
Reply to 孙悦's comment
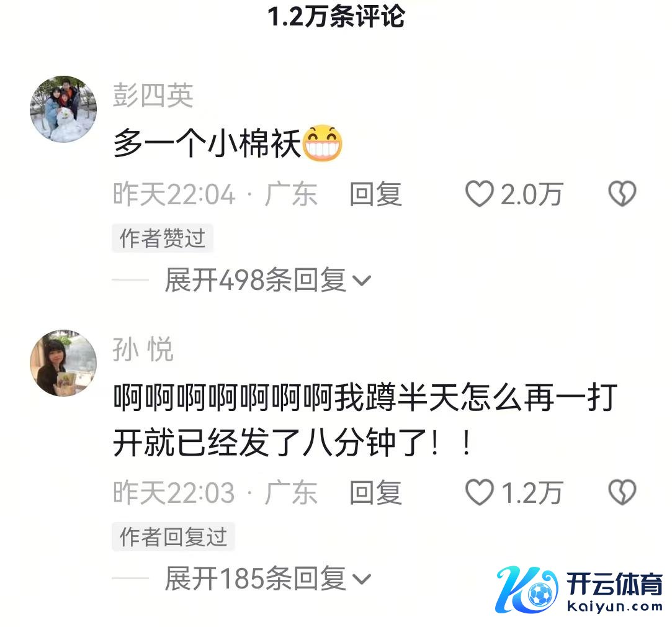coord(375,492)
